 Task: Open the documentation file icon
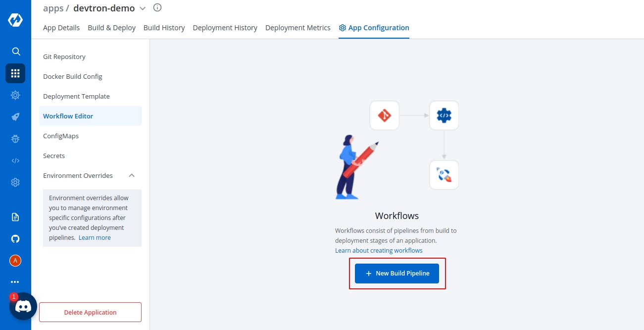coord(15,217)
